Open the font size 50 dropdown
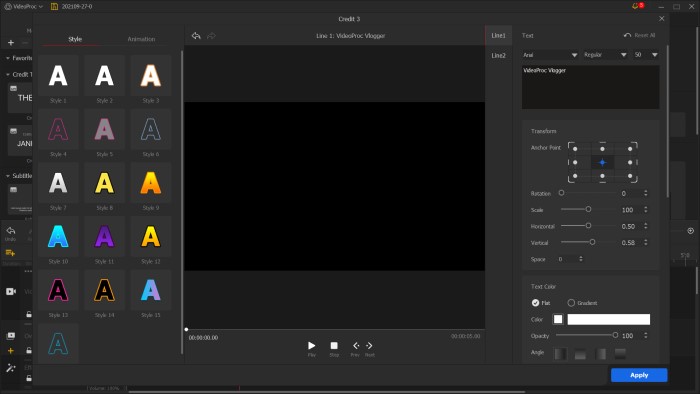This screenshot has height=394, width=700. point(646,55)
